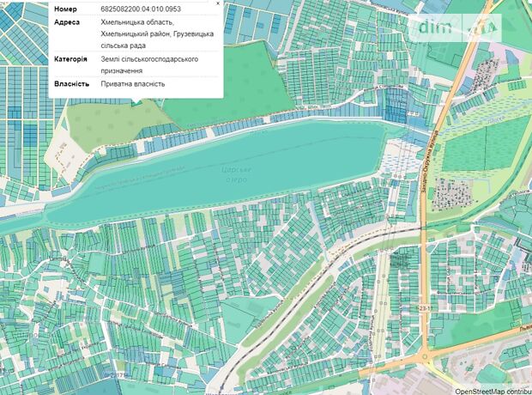Close the parcel info popup

pos(218,3)
